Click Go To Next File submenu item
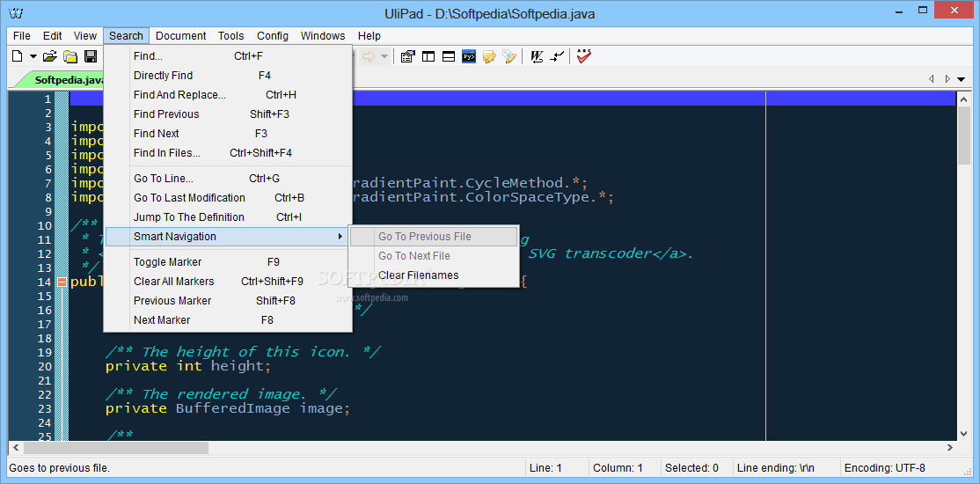980x484 pixels. pos(434,256)
